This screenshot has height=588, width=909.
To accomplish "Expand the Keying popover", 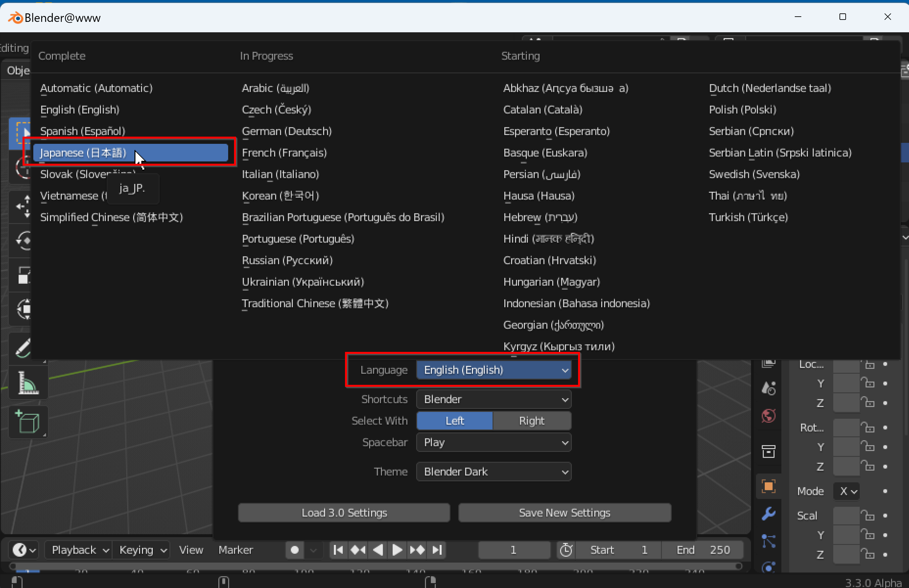I will [141, 550].
